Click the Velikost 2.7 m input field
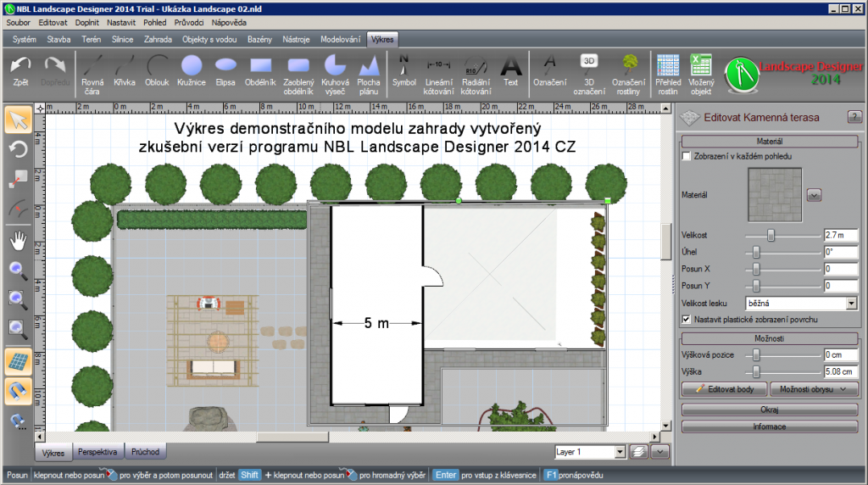The width and height of the screenshot is (868, 485). pyautogui.click(x=840, y=236)
